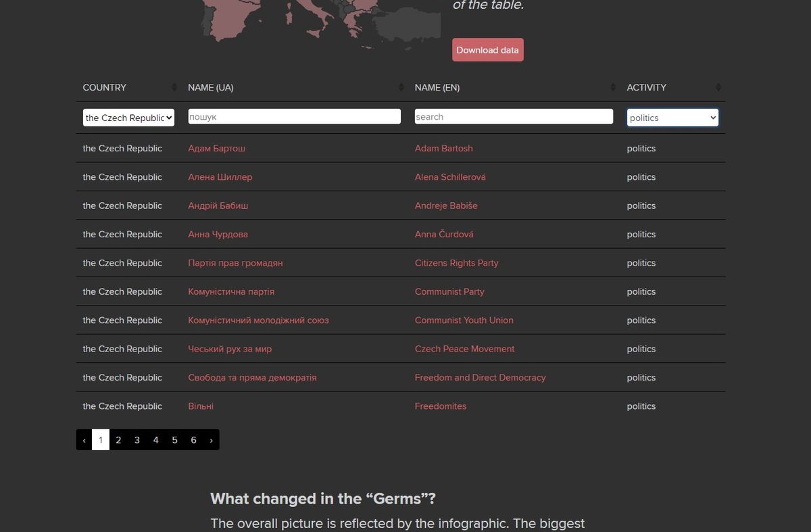Sort table by COUNTRY column arrows
This screenshot has height=532, width=811.
coord(174,87)
